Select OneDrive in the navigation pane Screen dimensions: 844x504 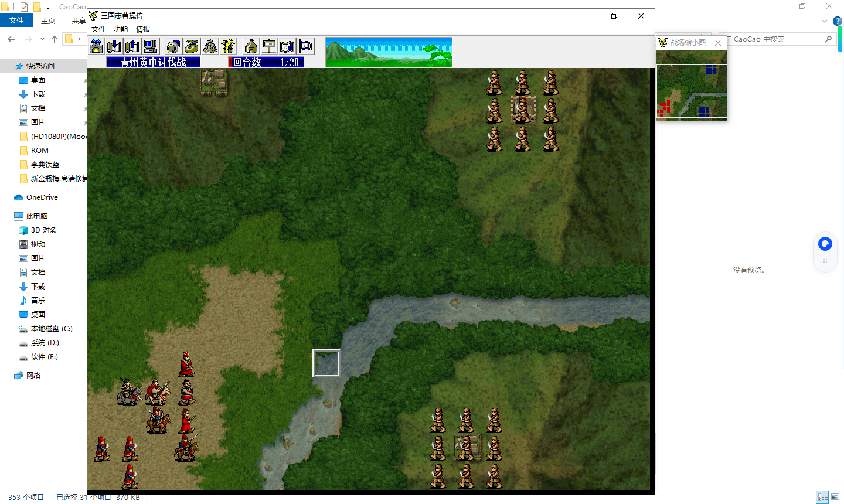[42, 197]
